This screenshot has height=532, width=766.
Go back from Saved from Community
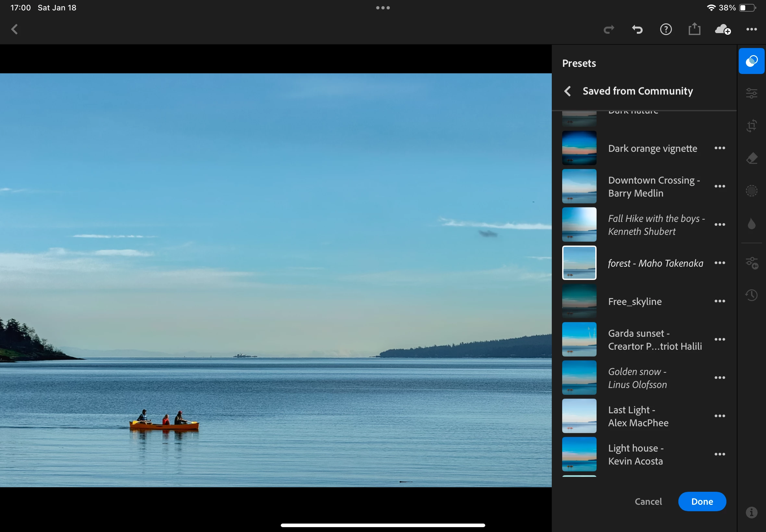[567, 91]
